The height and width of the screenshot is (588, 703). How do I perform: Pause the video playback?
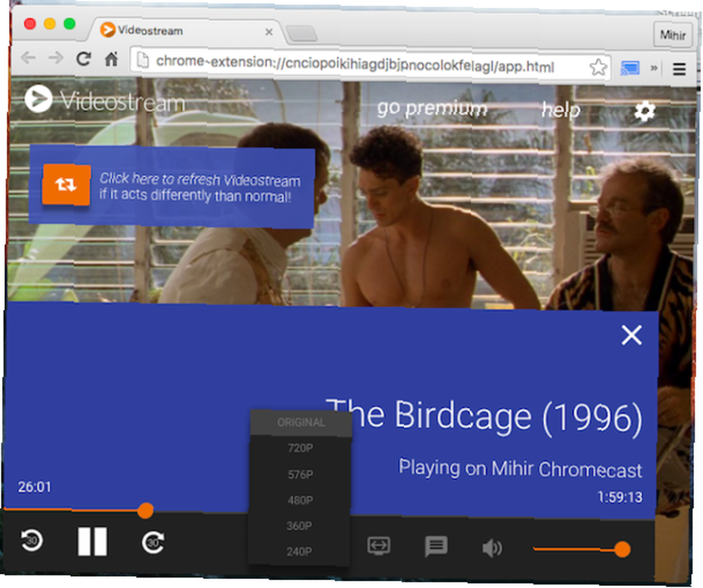click(x=92, y=541)
